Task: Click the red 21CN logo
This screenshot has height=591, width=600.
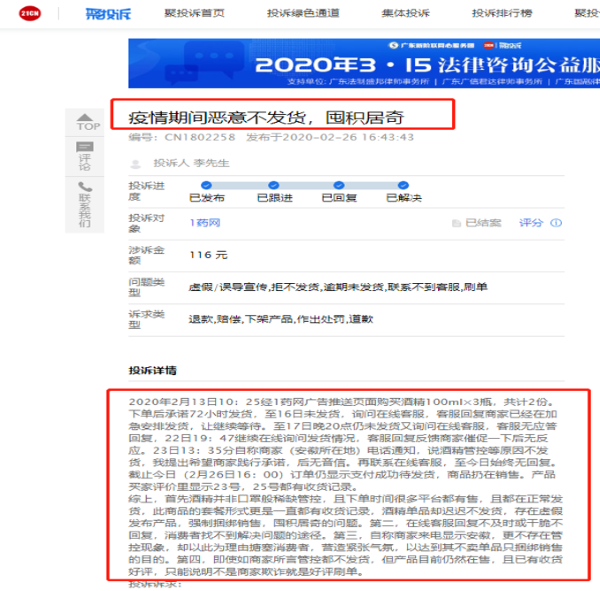Action: click(x=30, y=13)
